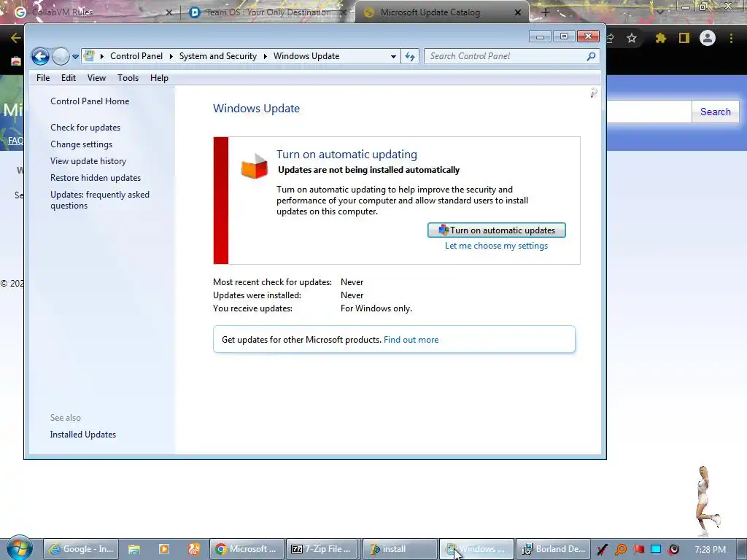This screenshot has width=747, height=560.
Task: Switch to 7-Zip File Manager taskbar item
Action: (x=322, y=549)
